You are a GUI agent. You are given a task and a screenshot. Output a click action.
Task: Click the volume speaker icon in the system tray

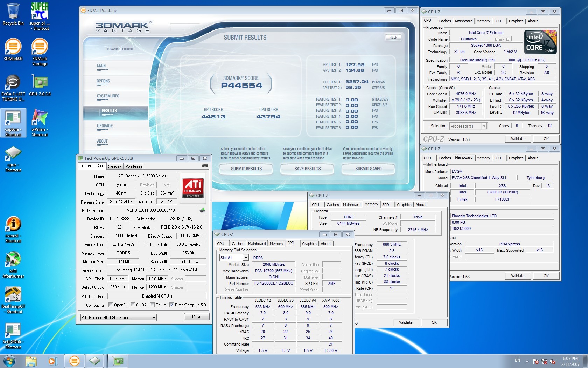tap(553, 361)
